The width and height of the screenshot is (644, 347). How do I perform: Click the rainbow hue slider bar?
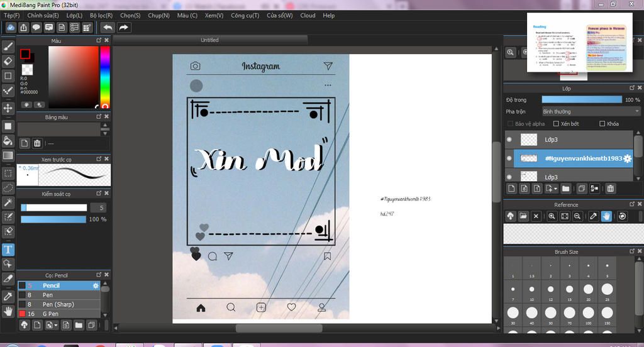tap(104, 75)
